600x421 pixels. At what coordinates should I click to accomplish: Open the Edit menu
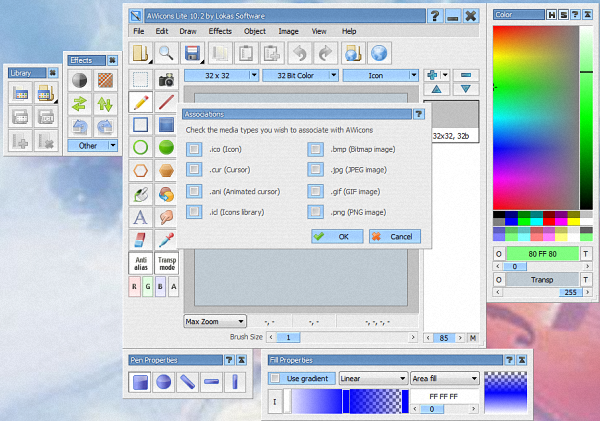[x=162, y=31]
